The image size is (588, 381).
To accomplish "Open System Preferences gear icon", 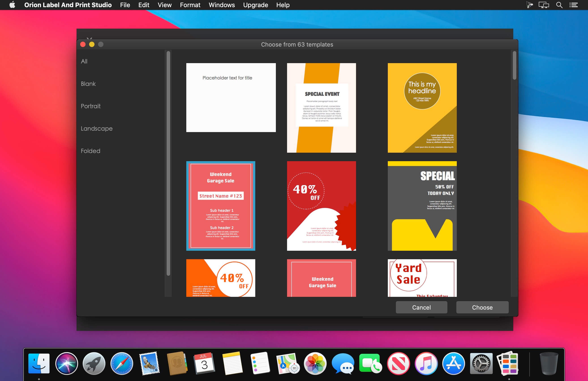I will [481, 363].
